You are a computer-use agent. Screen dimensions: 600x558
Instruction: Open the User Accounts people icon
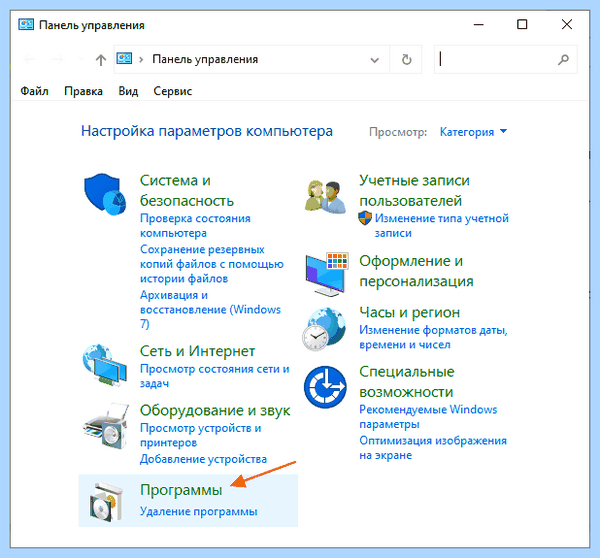[325, 196]
